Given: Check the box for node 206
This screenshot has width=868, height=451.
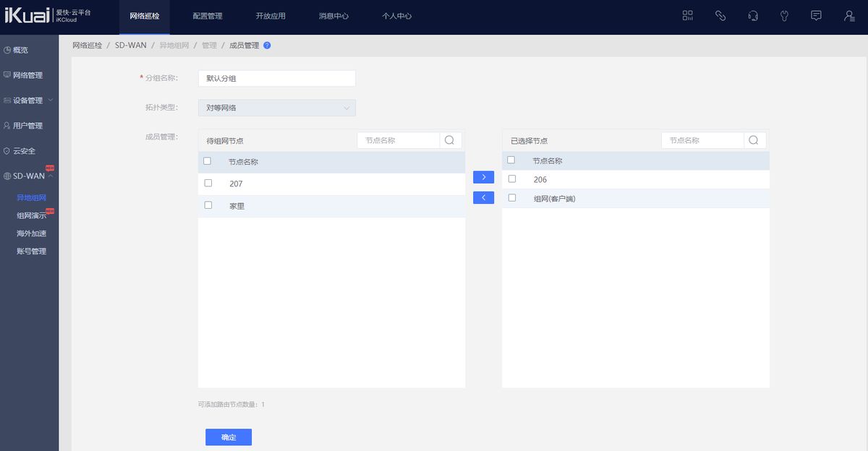Looking at the screenshot, I should tap(512, 179).
